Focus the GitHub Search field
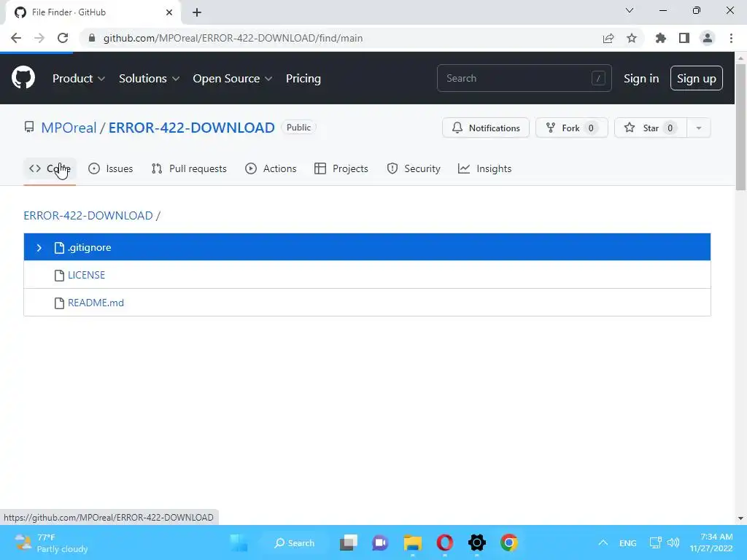 click(x=524, y=78)
